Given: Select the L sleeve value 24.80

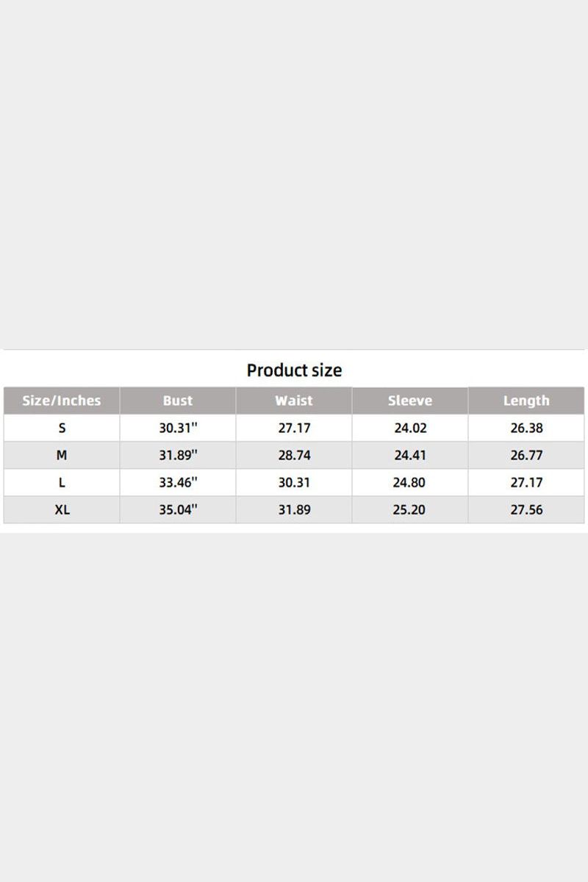Looking at the screenshot, I should [x=410, y=482].
